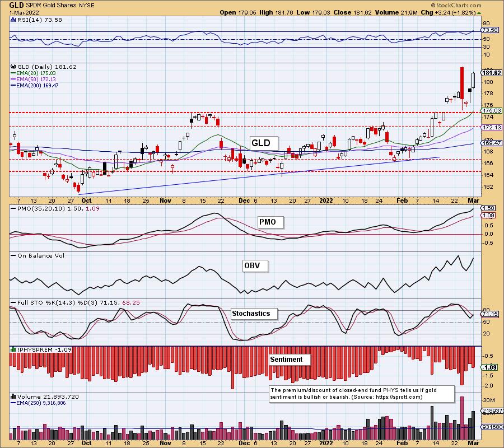The image size is (504, 448).
Task: Click the OBV annotation label box
Action: [255, 266]
